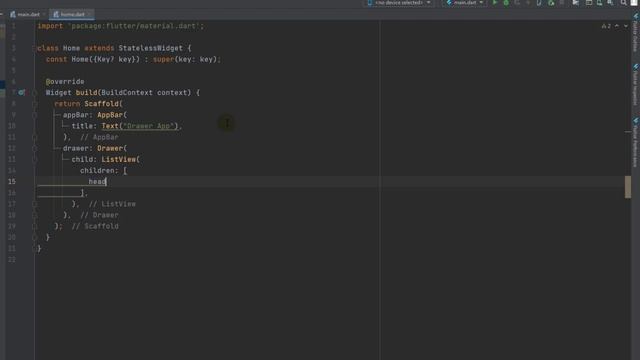
Task: Click the // AppBar closing comment
Action: click(x=99, y=137)
